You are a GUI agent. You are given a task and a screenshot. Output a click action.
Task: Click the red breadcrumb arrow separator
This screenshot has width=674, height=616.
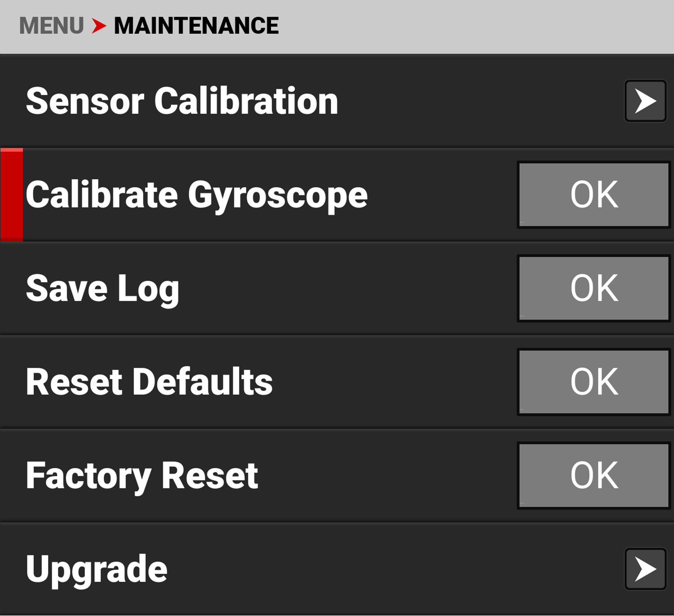[99, 26]
